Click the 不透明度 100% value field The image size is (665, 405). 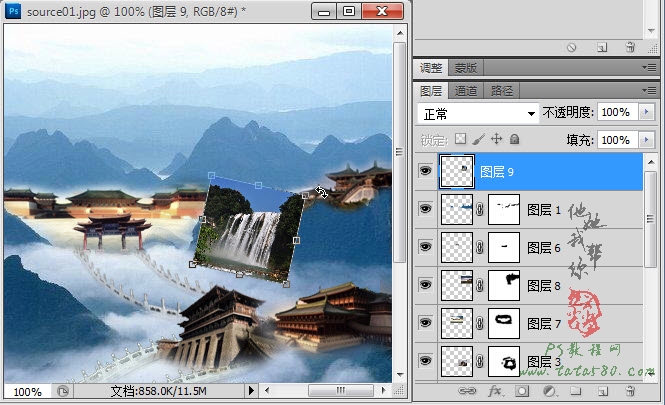(618, 112)
